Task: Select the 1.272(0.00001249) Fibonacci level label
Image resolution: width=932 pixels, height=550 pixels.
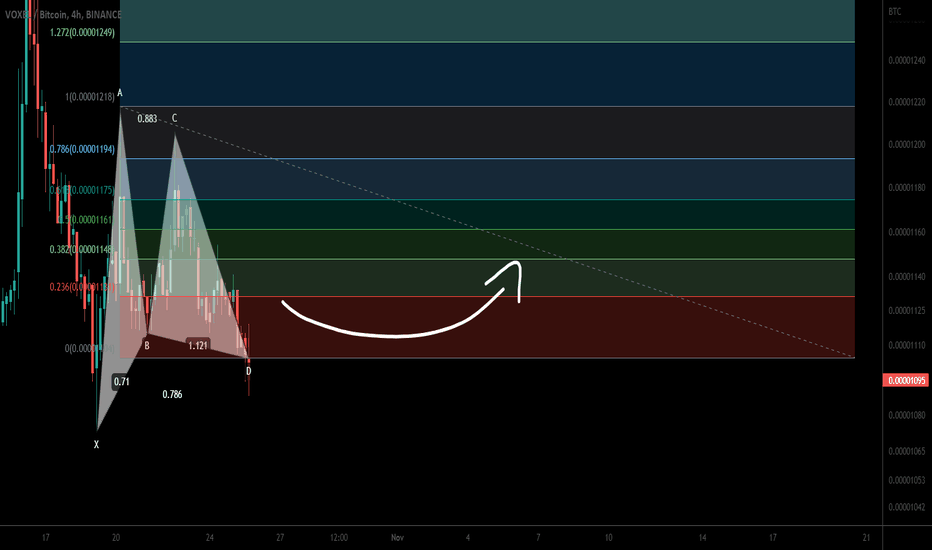Action: point(82,33)
